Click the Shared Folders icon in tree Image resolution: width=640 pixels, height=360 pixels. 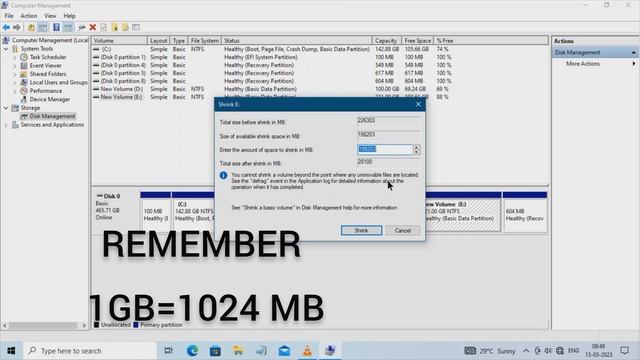[24, 74]
